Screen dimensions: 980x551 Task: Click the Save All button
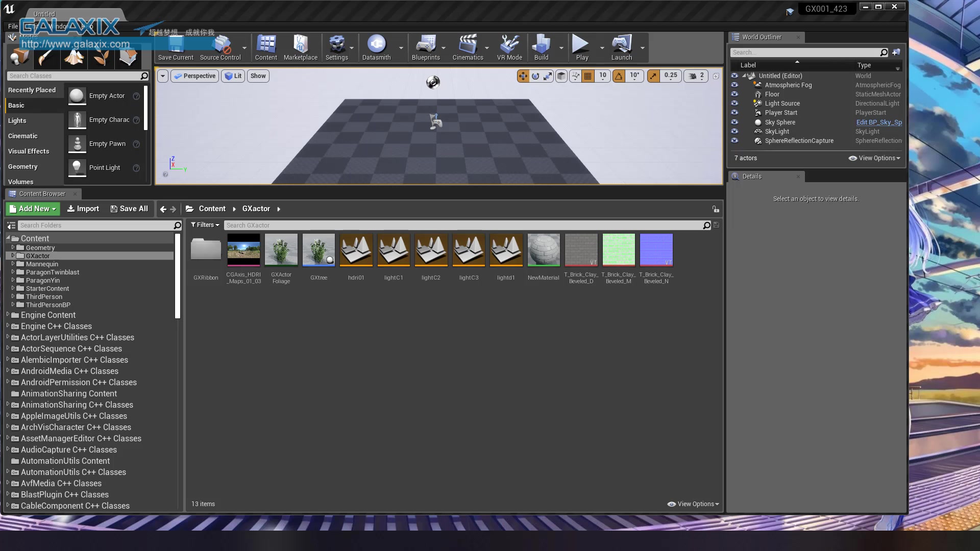click(129, 209)
